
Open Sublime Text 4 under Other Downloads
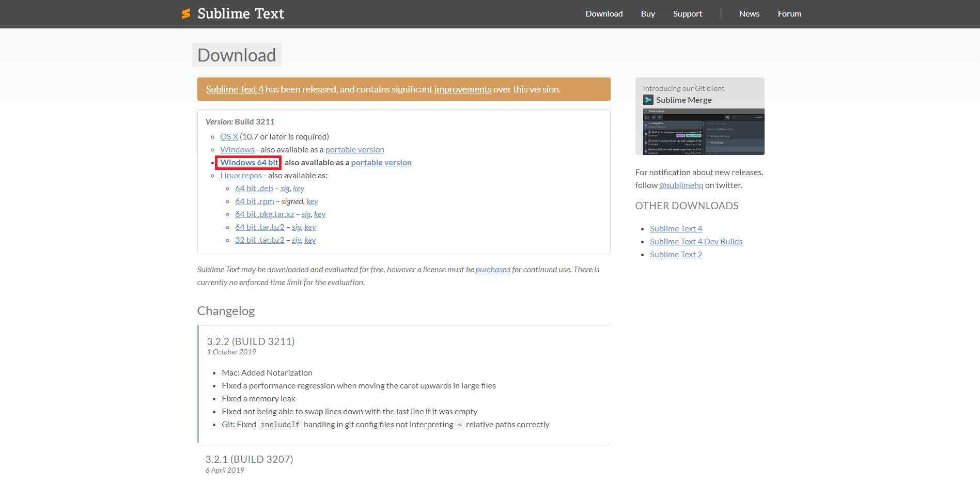point(676,229)
